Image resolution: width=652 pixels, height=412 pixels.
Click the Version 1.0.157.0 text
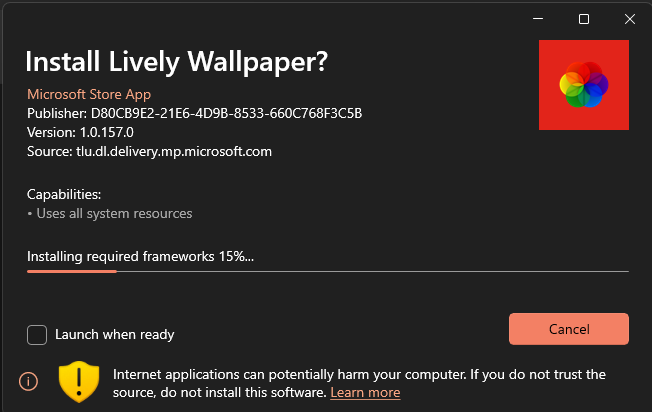pyautogui.click(x=80, y=132)
